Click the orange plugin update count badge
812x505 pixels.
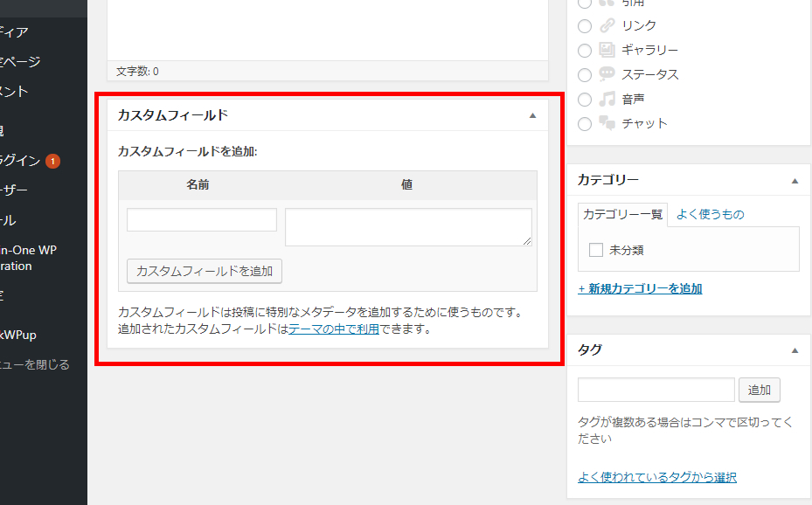pyautogui.click(x=52, y=161)
